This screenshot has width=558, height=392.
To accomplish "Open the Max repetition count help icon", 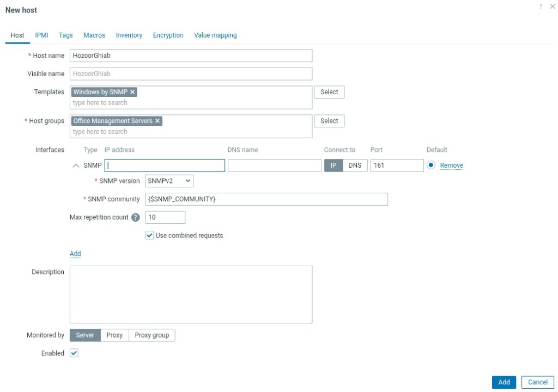I will tap(136, 217).
